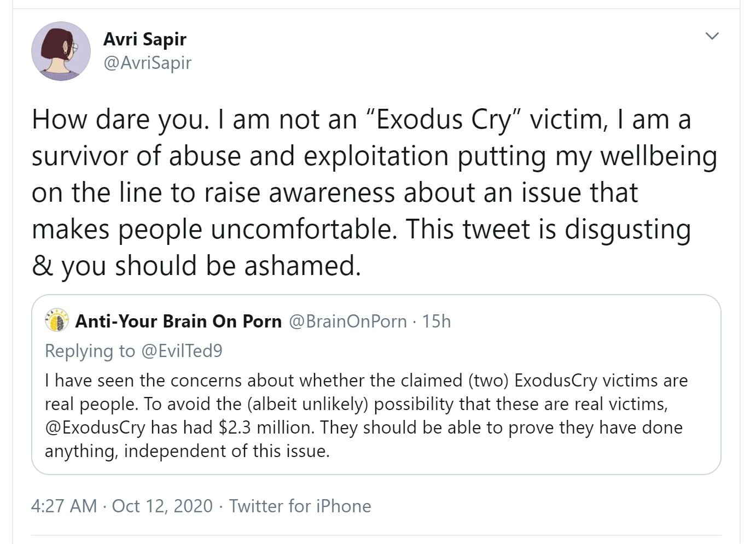
Task: Visit the @AvriSapir handle
Action: pos(147,63)
